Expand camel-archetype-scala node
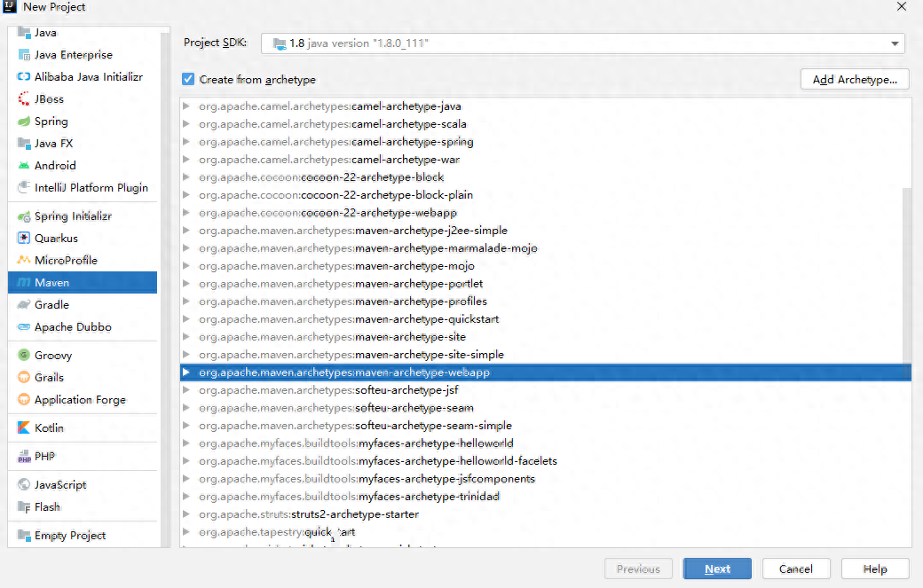 click(x=186, y=123)
